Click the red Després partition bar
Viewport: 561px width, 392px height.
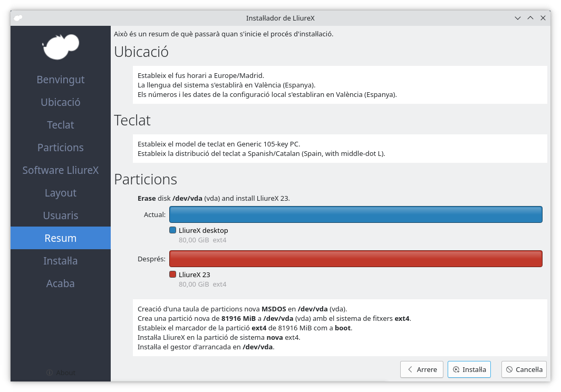point(355,259)
